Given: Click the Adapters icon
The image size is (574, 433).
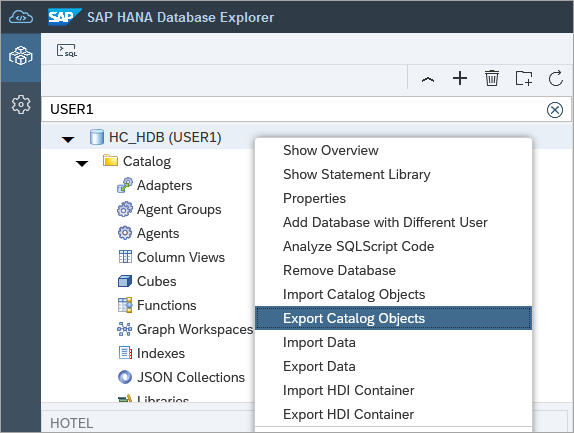Looking at the screenshot, I should [125, 185].
